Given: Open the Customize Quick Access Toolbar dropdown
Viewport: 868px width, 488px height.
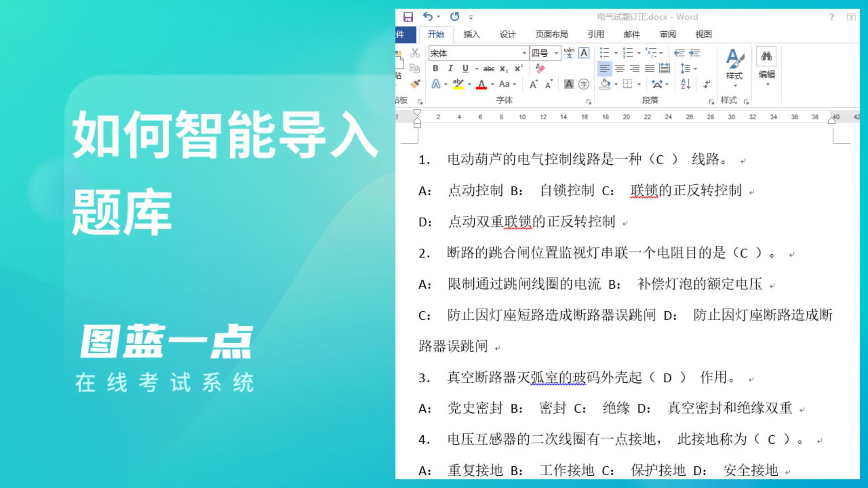Looking at the screenshot, I should [471, 17].
